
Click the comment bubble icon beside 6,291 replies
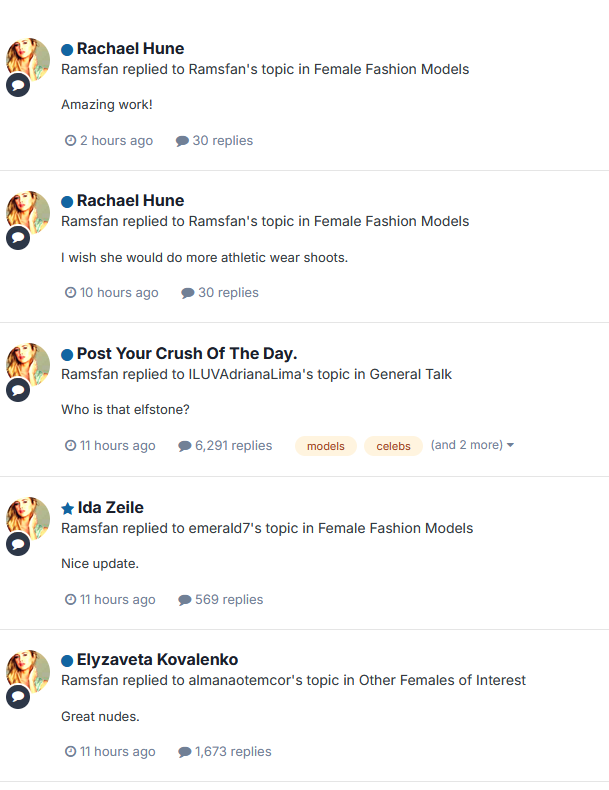(x=184, y=446)
